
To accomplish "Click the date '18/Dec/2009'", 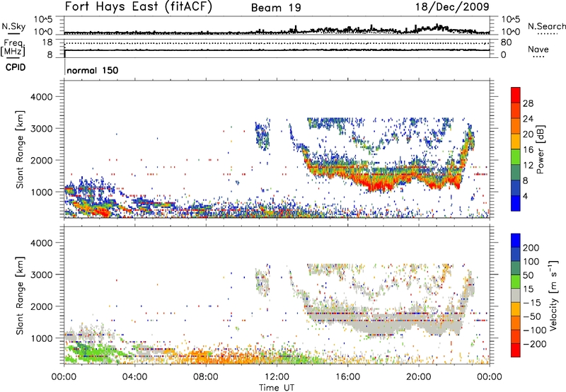I will point(452,6).
